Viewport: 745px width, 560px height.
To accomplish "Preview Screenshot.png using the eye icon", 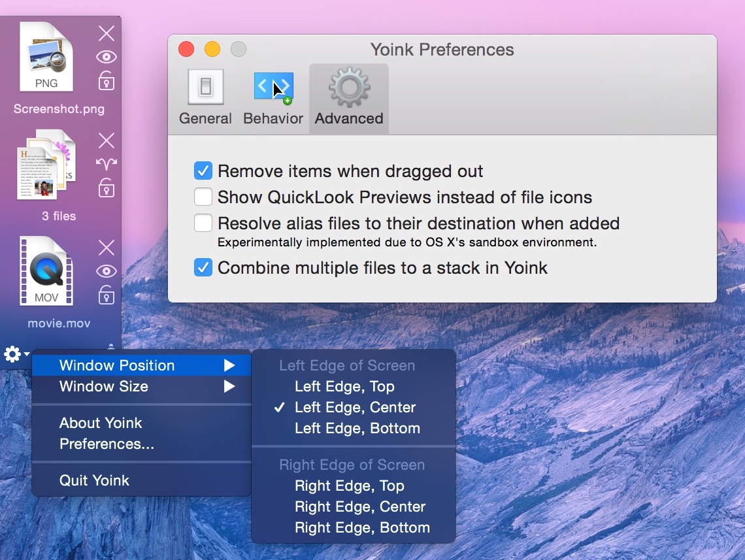I will pos(107,57).
